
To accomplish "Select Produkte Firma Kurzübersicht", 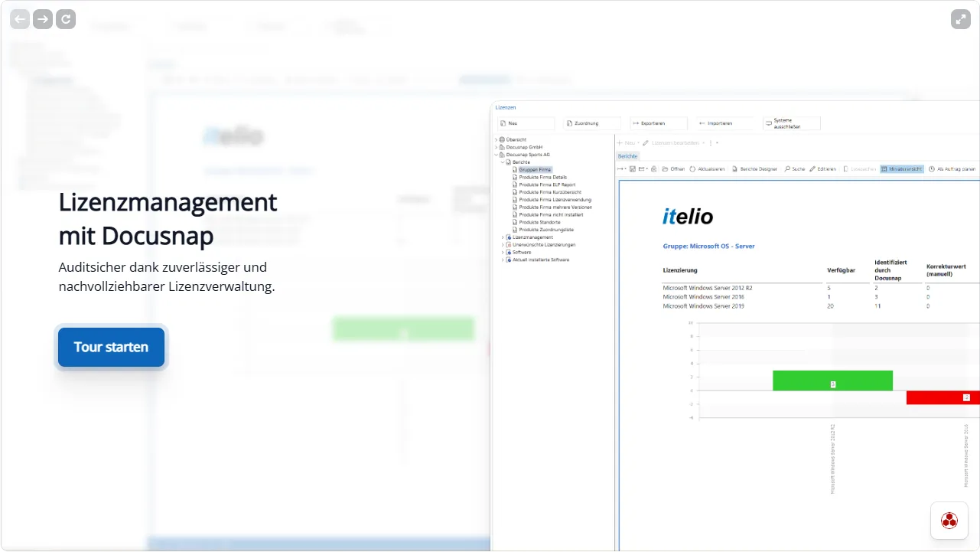I will pyautogui.click(x=550, y=192).
